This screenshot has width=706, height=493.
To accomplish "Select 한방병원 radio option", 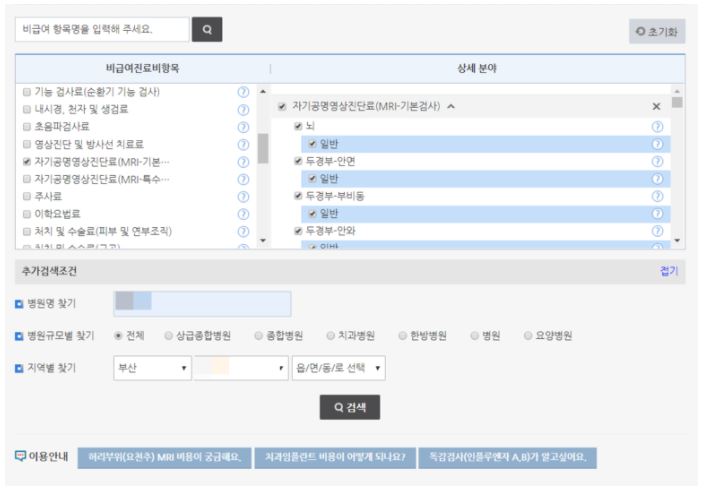I will click(x=403, y=336).
